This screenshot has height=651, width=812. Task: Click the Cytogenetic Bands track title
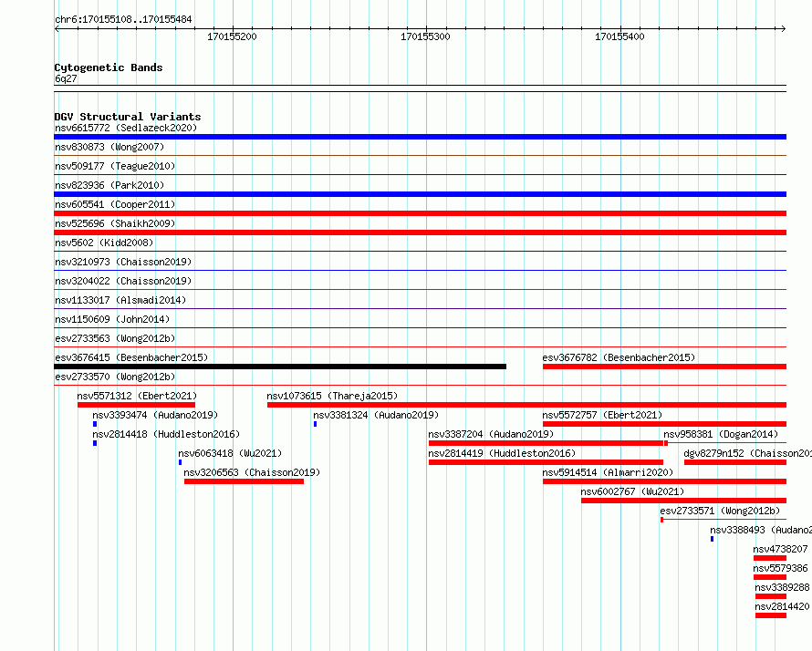109,67
